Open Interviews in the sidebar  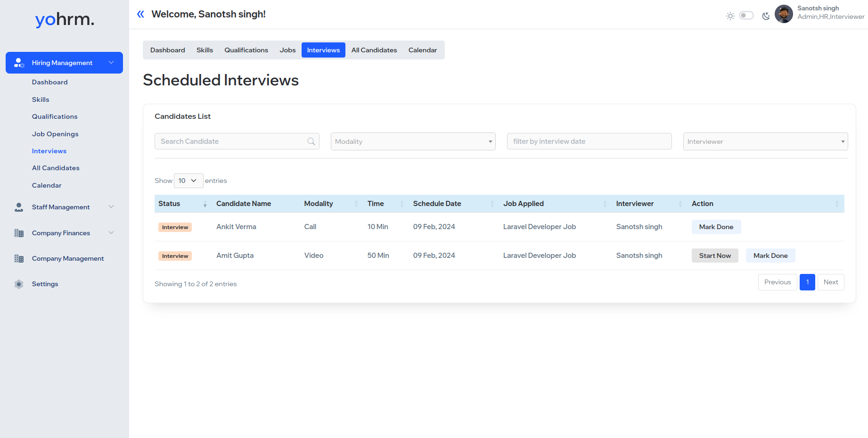(x=49, y=151)
